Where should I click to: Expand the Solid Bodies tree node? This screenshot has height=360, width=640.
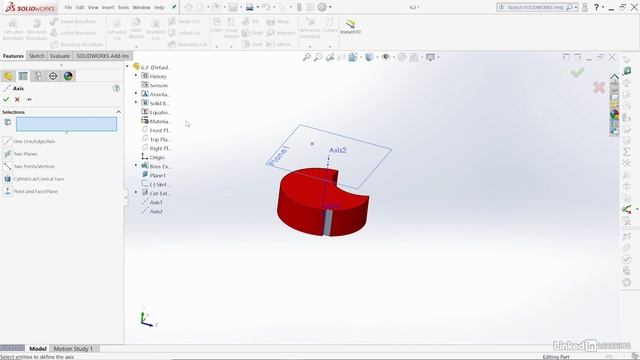coord(136,103)
